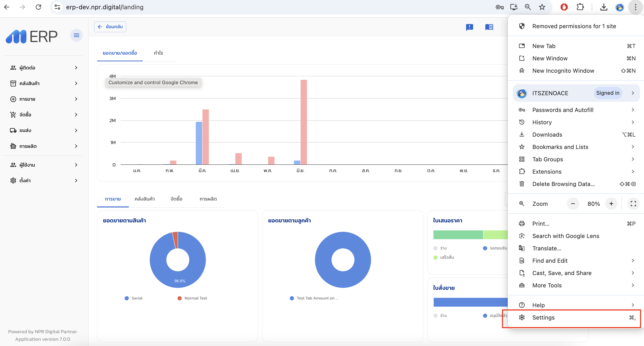Click the browser reload icon
644x346 pixels.
[x=38, y=7]
